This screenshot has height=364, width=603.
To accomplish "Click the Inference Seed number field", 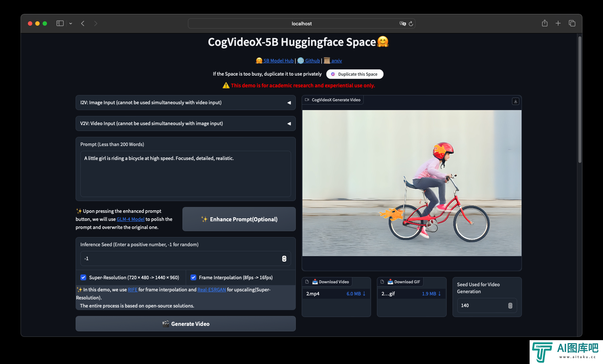I will 186,259.
